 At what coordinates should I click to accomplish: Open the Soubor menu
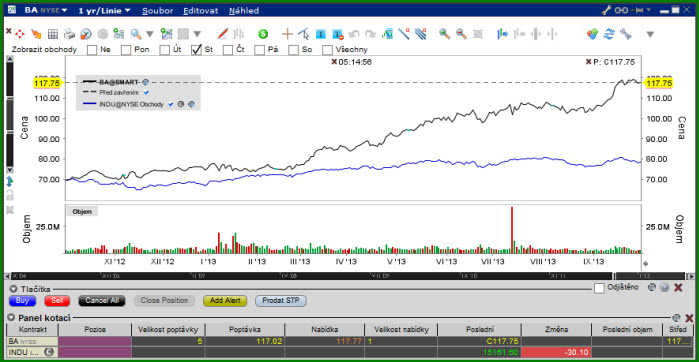(158, 11)
